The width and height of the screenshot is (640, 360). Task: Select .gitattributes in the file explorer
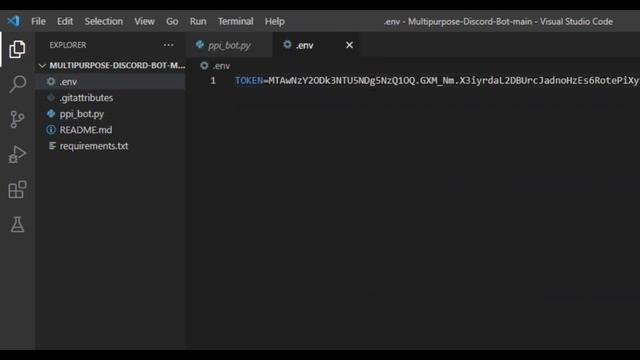111,98
